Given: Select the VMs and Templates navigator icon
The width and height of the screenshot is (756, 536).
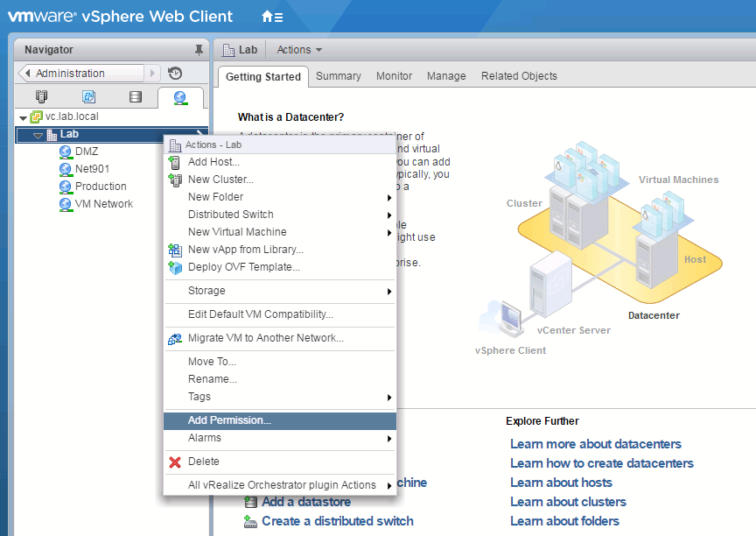Looking at the screenshot, I should click(88, 97).
